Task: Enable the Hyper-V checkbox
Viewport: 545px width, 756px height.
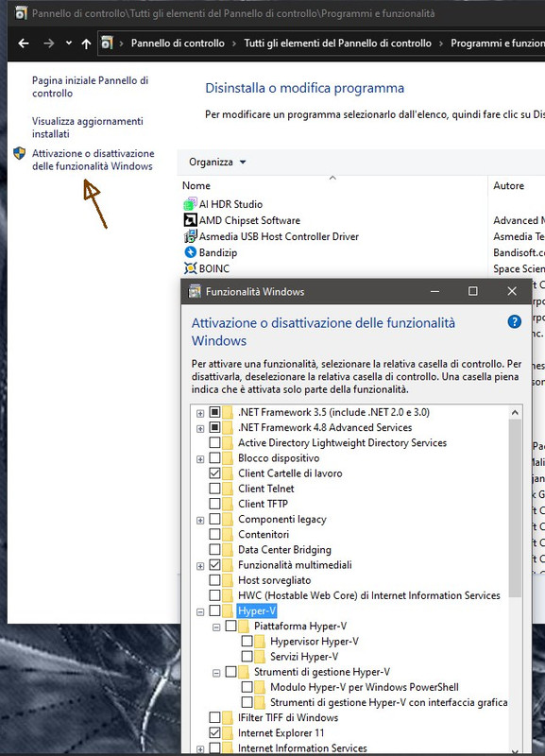Action: pyautogui.click(x=215, y=610)
